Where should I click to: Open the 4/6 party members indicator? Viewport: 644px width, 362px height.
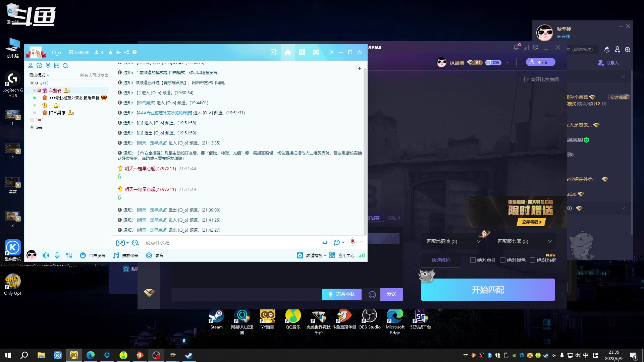click(540, 62)
